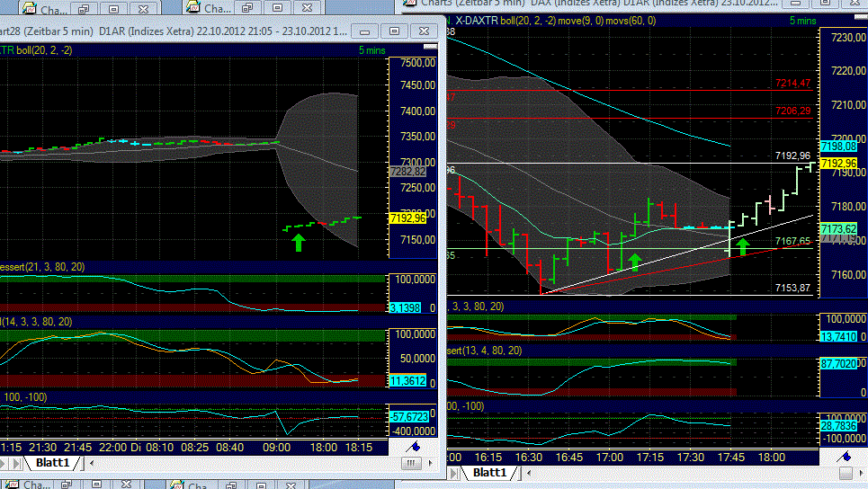This screenshot has width=868, height=489.
Task: Click the sert(13, 4, 80, 20) indicator label in right chart
Action: click(485, 351)
